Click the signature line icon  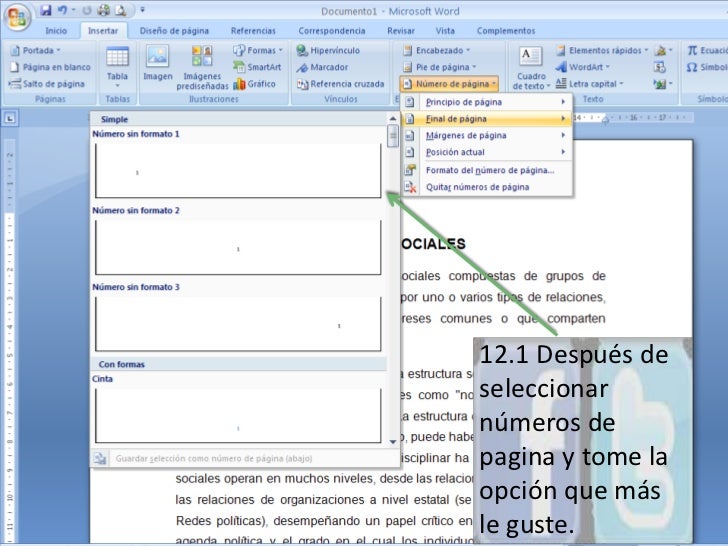tap(663, 50)
